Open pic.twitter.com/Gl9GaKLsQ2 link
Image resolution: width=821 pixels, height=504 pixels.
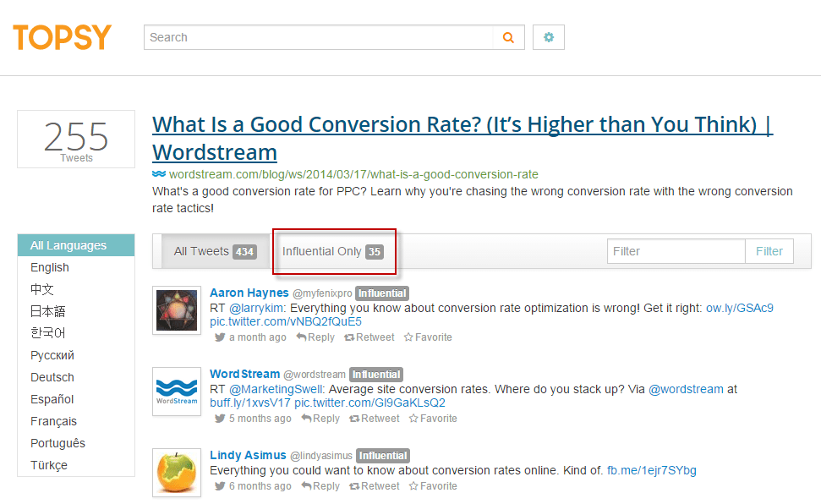point(369,403)
